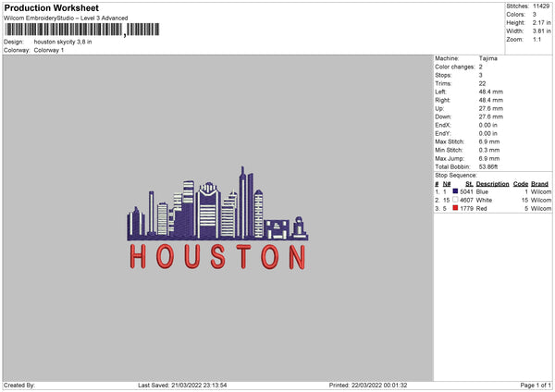The height and width of the screenshot is (392, 555).
Task: Click the 'Brand' column header
Action: click(539, 184)
